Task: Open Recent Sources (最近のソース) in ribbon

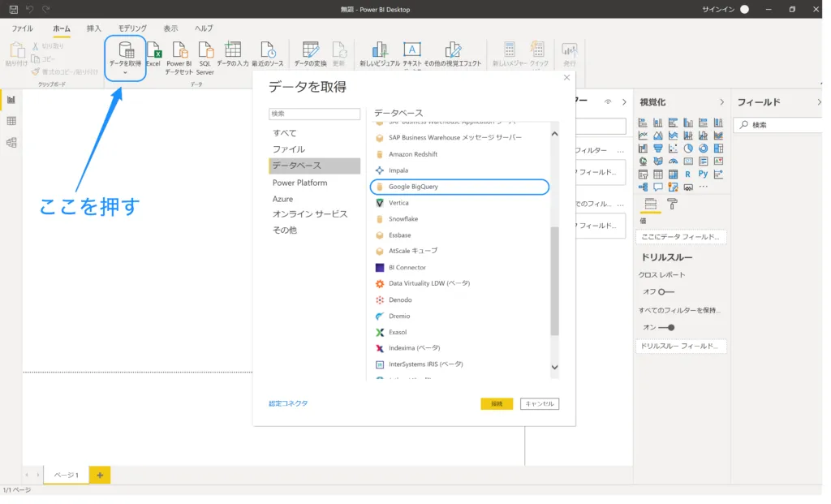Action: tap(268, 54)
